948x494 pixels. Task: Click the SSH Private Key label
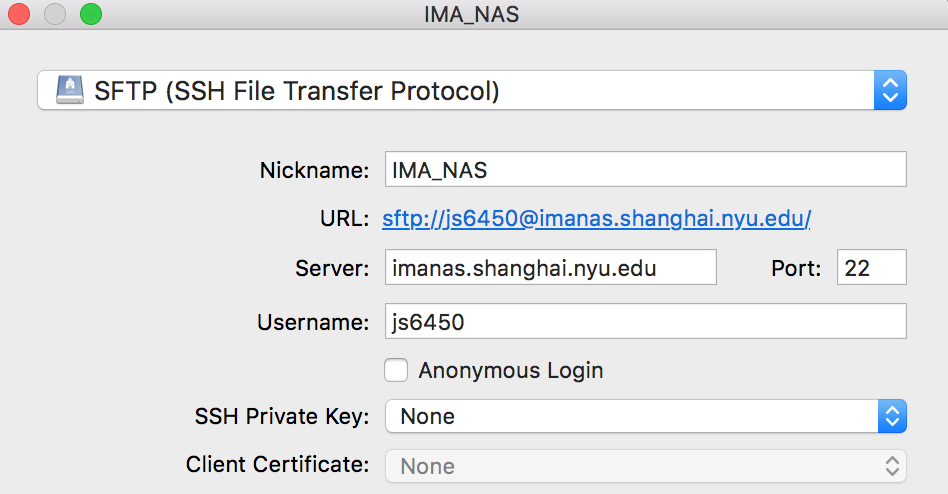click(x=282, y=417)
